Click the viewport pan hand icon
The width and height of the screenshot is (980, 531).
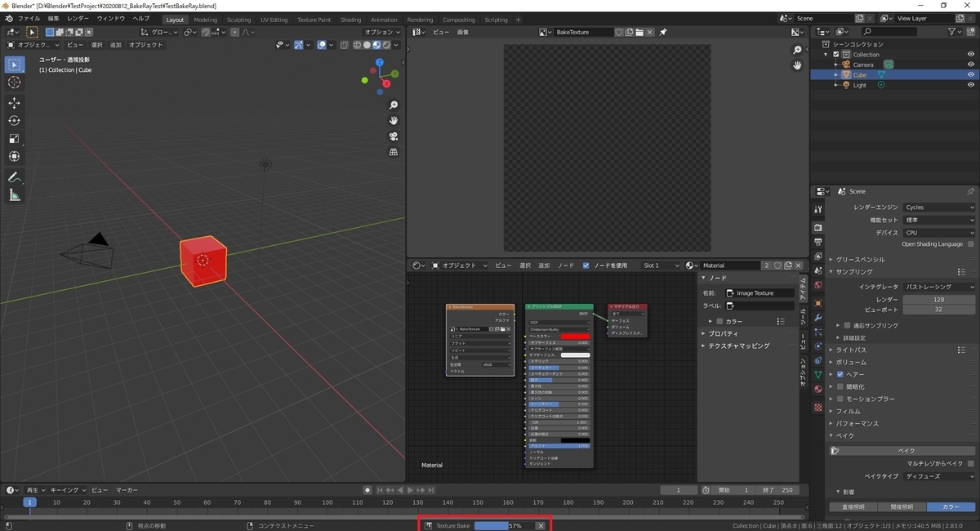[x=394, y=121]
